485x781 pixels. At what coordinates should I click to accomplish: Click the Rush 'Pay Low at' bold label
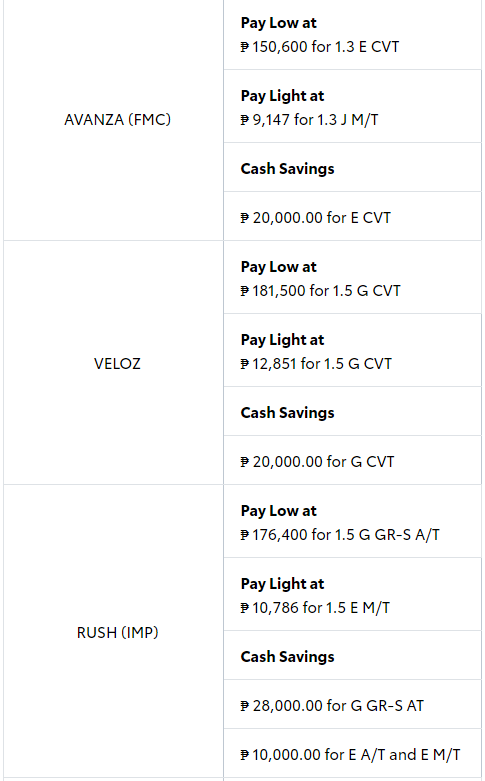pos(278,511)
